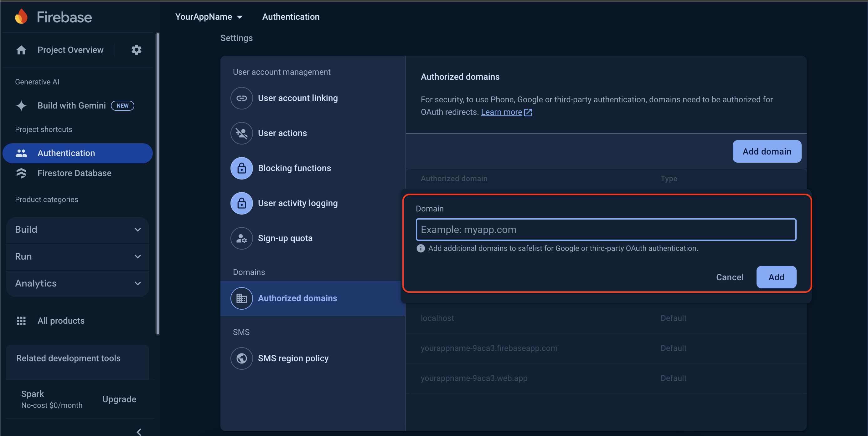Click the Project Overview home icon
This screenshot has height=436, width=868.
click(21, 50)
